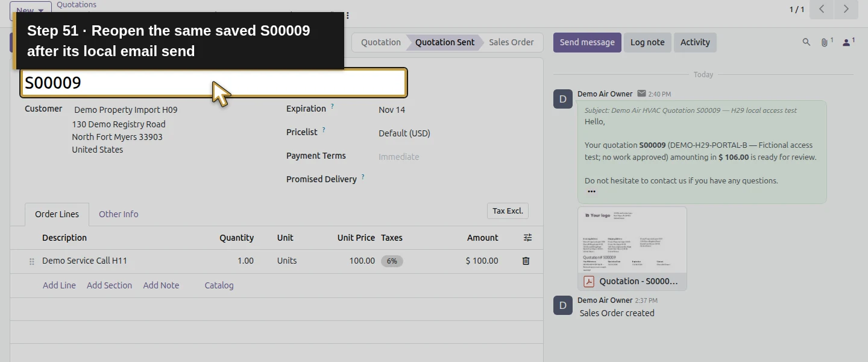Image resolution: width=868 pixels, height=362 pixels.
Task: Open the vertical three-dots actions menu
Action: point(347,16)
